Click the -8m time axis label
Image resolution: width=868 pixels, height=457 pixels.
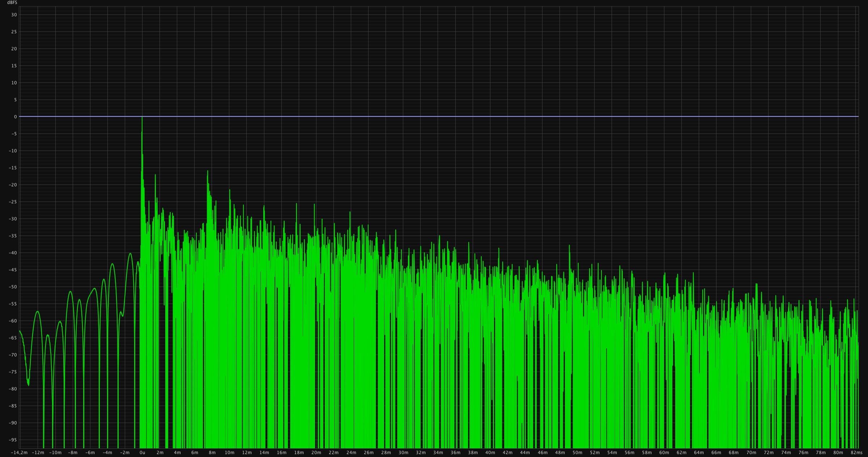[x=73, y=453]
